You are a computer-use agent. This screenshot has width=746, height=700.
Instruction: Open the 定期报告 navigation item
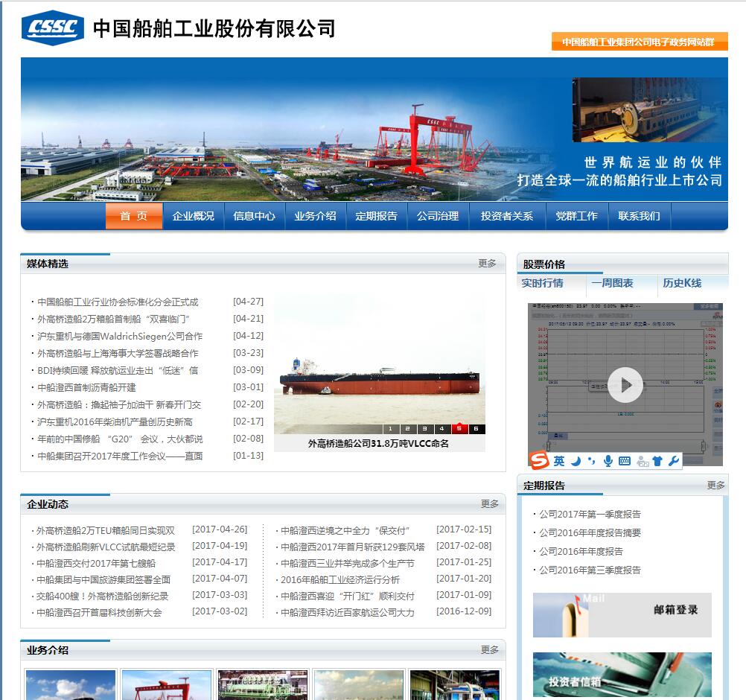(x=376, y=216)
